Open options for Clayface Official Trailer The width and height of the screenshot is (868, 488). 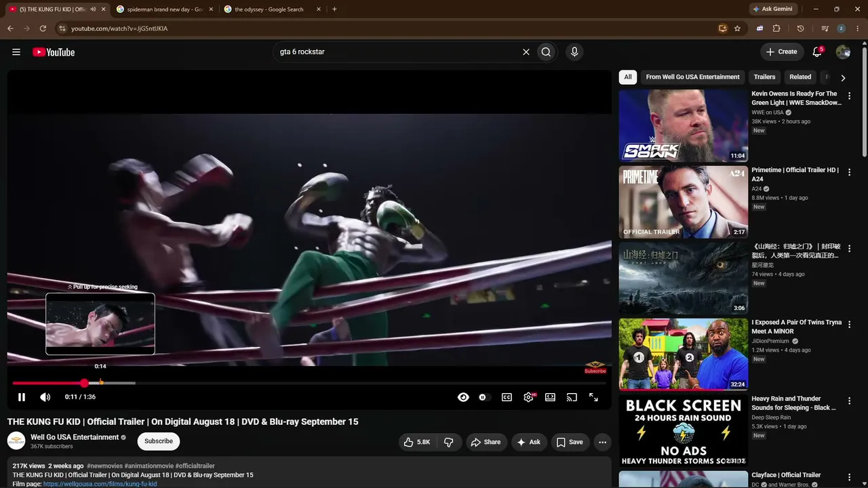849,478
